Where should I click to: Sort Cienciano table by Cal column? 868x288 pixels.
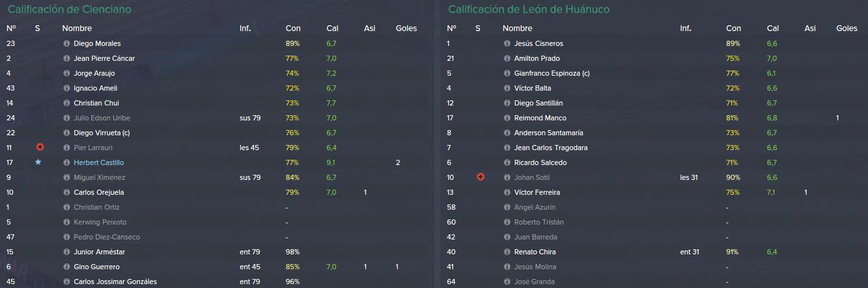[x=332, y=28]
